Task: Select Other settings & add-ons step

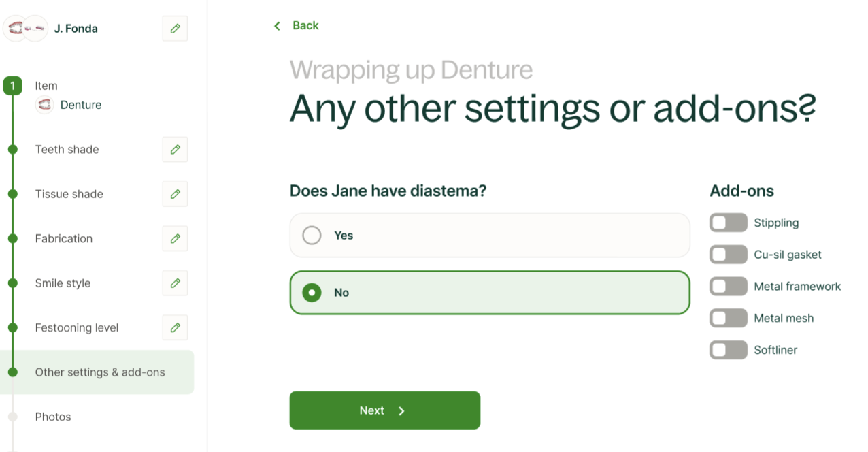Action: click(100, 372)
